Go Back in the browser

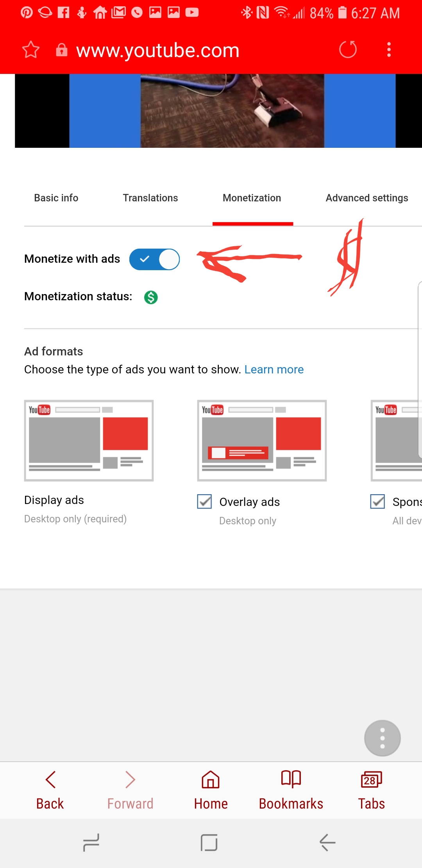click(x=50, y=790)
